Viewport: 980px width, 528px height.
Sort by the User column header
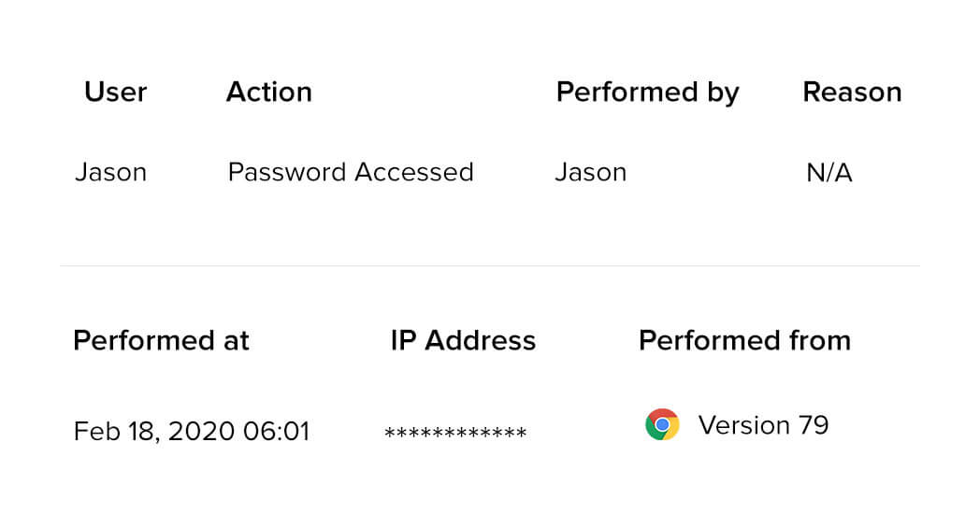(115, 92)
